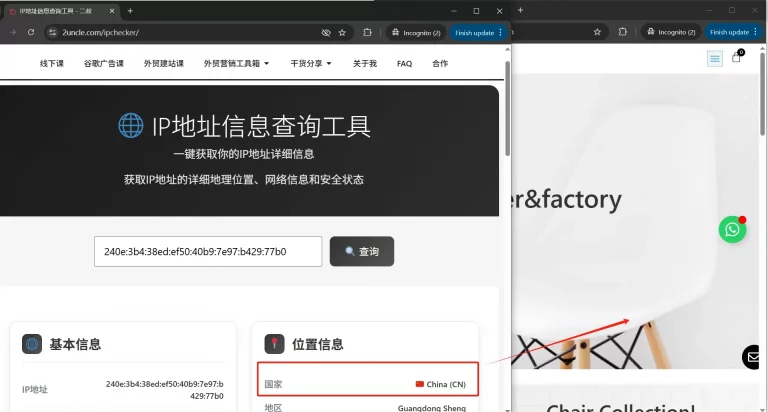Reload the page in the 2uncle window

click(31, 32)
